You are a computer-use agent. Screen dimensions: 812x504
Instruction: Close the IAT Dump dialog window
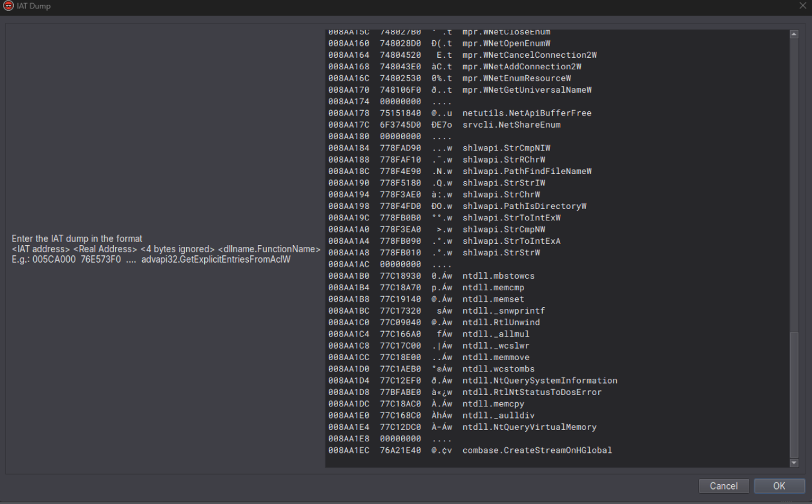click(802, 6)
